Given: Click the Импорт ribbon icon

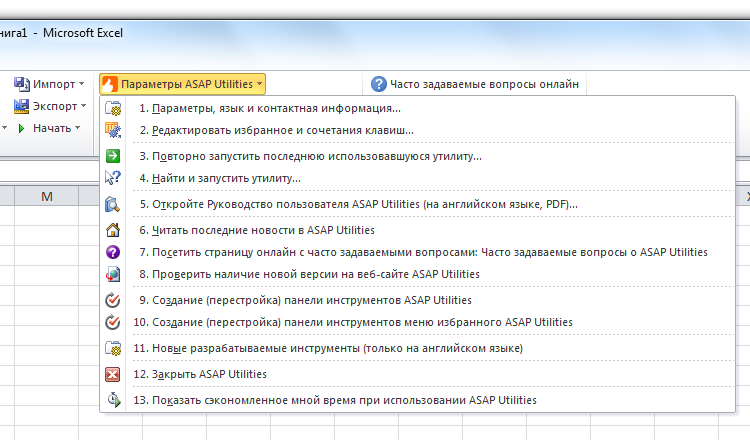Looking at the screenshot, I should pyautogui.click(x=22, y=84).
